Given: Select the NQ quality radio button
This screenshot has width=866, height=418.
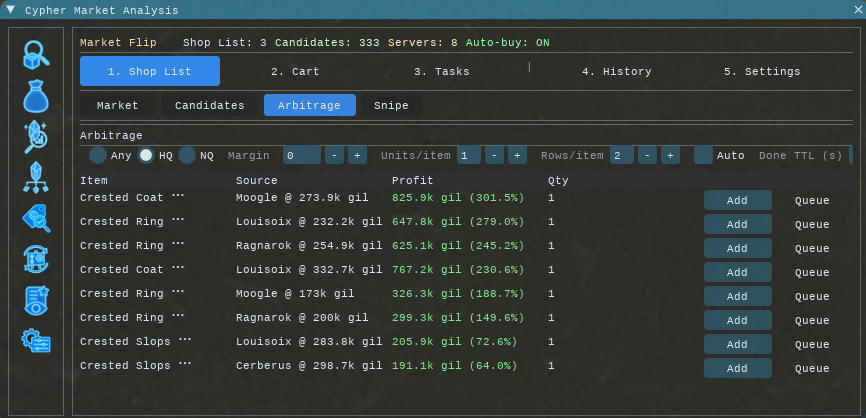Looking at the screenshot, I should (187, 155).
